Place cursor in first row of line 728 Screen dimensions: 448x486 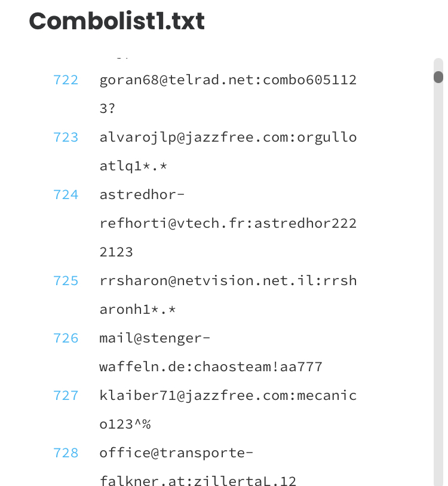click(176, 453)
